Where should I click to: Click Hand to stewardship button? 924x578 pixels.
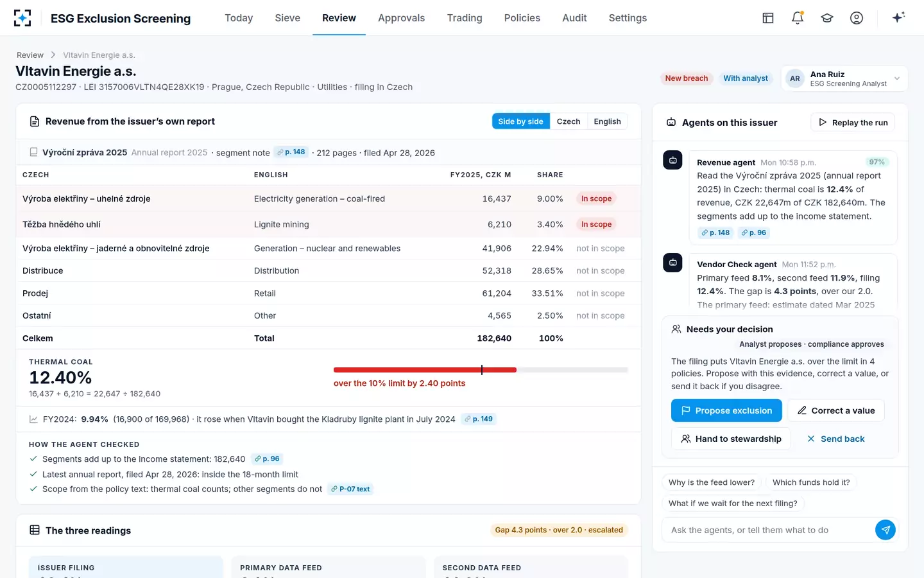tap(731, 439)
